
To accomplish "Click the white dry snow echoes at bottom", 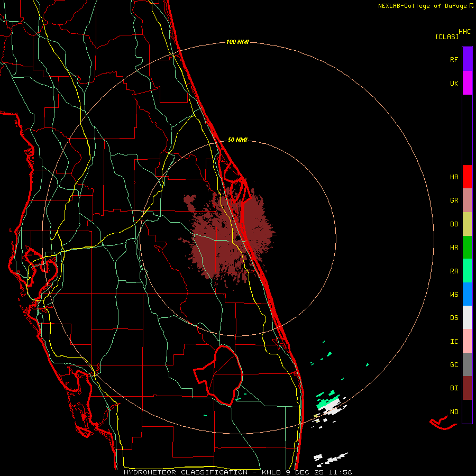I will pos(330,459).
